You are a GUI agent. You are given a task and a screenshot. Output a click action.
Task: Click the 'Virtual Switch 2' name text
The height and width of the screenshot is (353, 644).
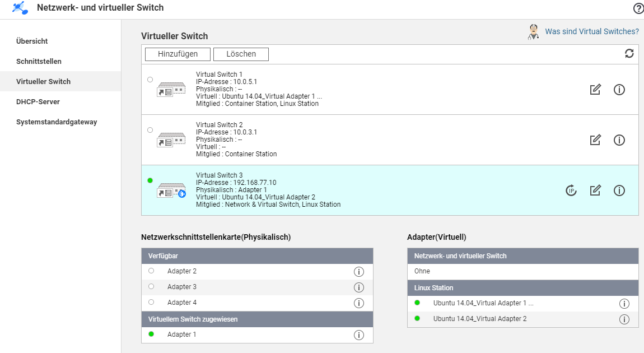(x=220, y=124)
